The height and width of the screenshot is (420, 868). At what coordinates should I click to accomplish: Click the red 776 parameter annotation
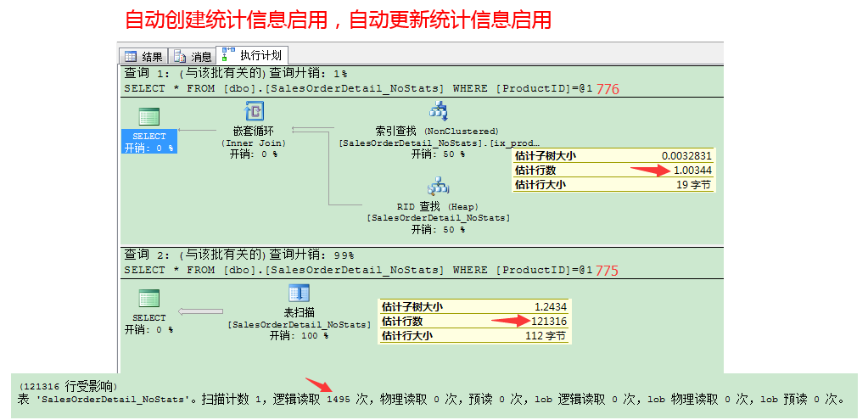608,89
